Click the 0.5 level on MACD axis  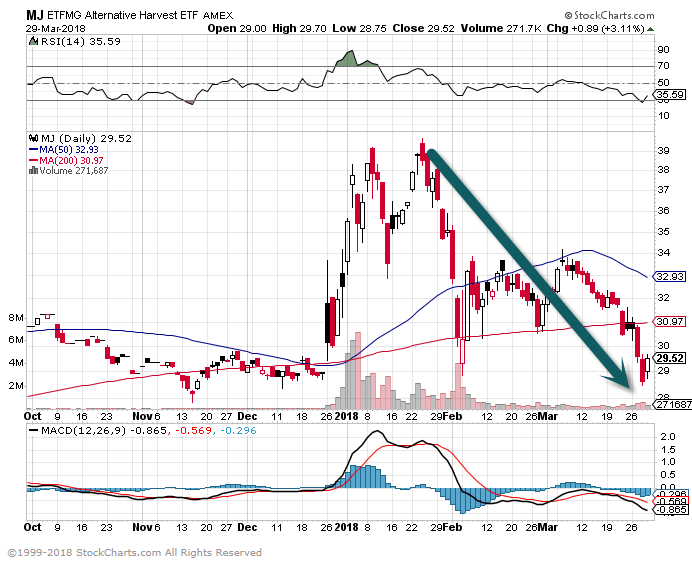coord(667,475)
